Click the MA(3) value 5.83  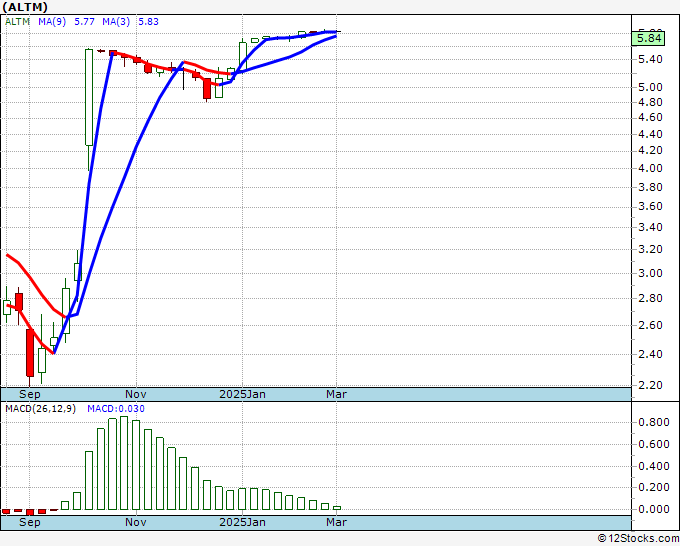[148, 22]
